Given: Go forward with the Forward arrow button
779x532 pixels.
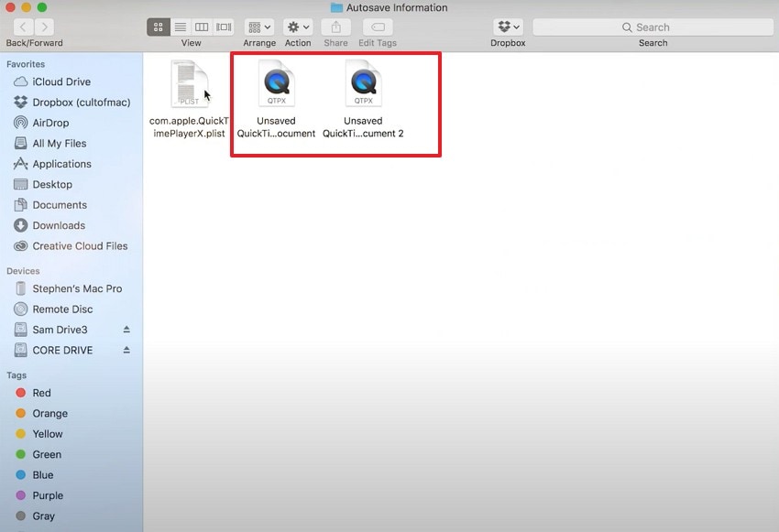Looking at the screenshot, I should pyautogui.click(x=45, y=27).
